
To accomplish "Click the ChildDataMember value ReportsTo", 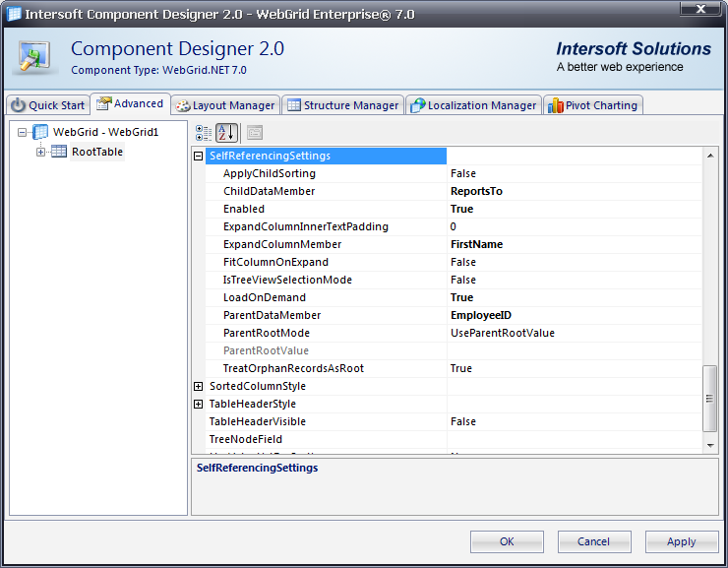I will 476,191.
